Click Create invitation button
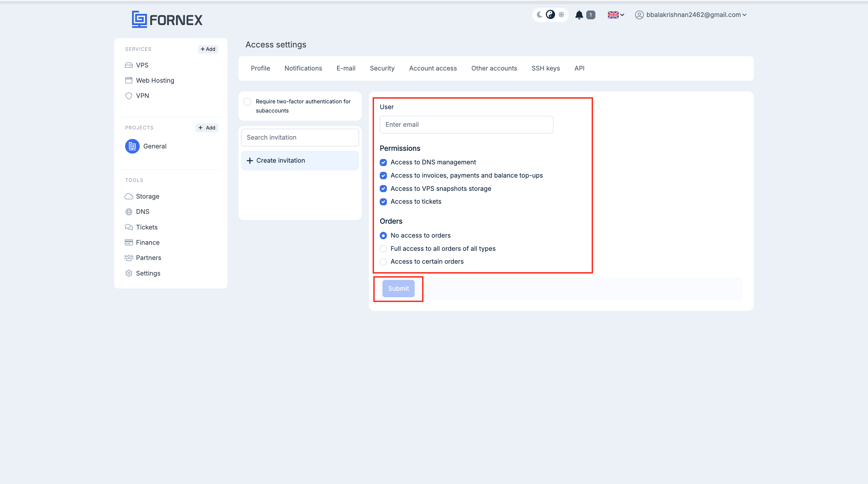Image resolution: width=868 pixels, height=484 pixels. (x=300, y=160)
